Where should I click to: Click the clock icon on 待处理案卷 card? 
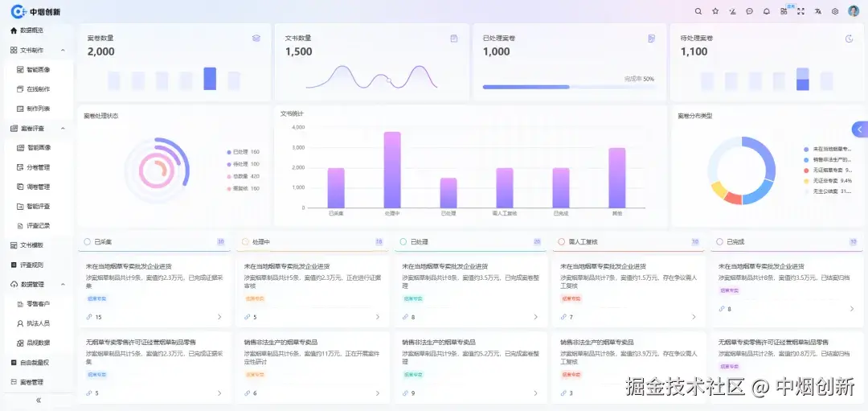(x=850, y=39)
